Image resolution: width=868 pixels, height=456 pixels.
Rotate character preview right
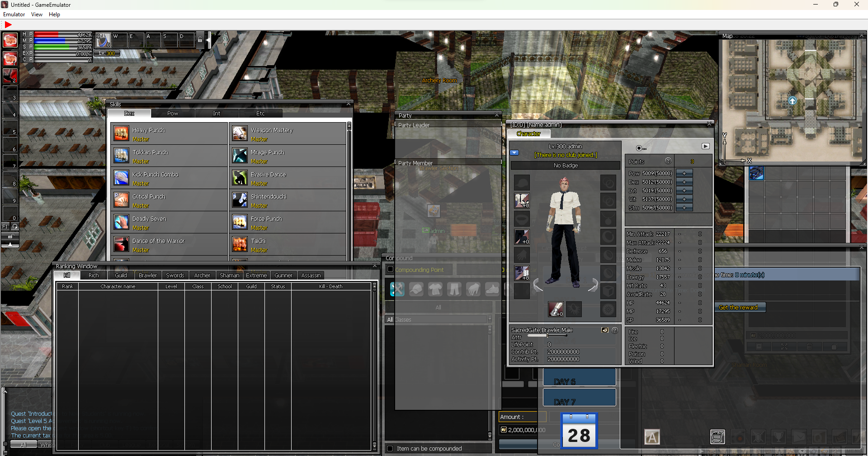(593, 285)
